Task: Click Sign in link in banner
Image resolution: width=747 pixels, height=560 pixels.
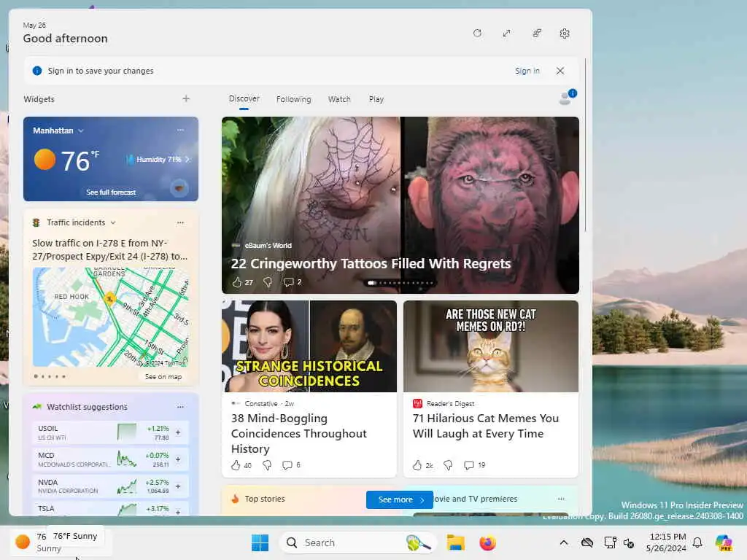Action: coord(527,71)
